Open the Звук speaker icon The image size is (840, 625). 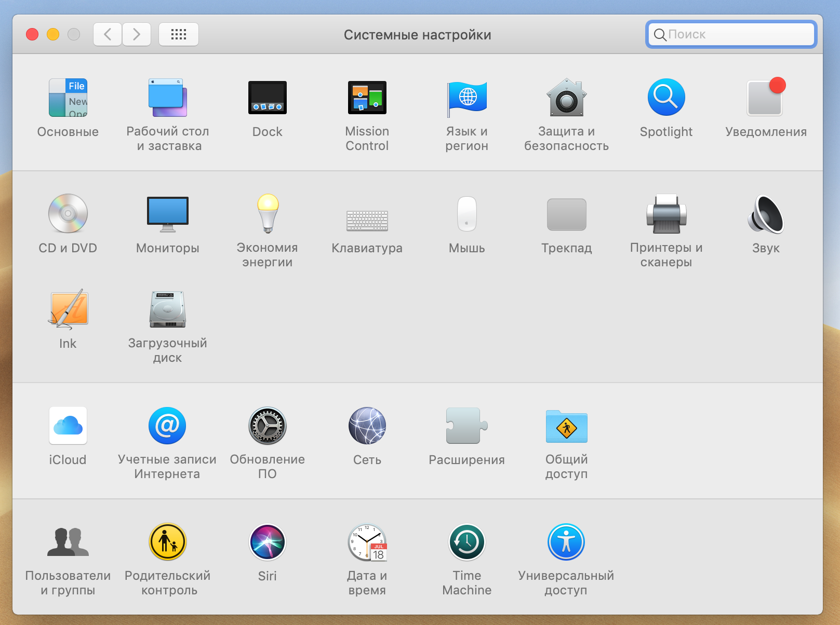[766, 214]
